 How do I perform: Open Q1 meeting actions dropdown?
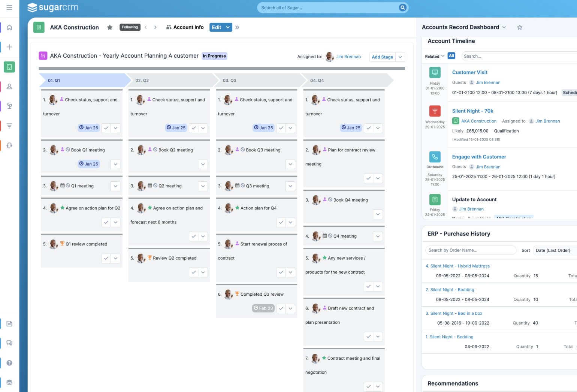115,186
